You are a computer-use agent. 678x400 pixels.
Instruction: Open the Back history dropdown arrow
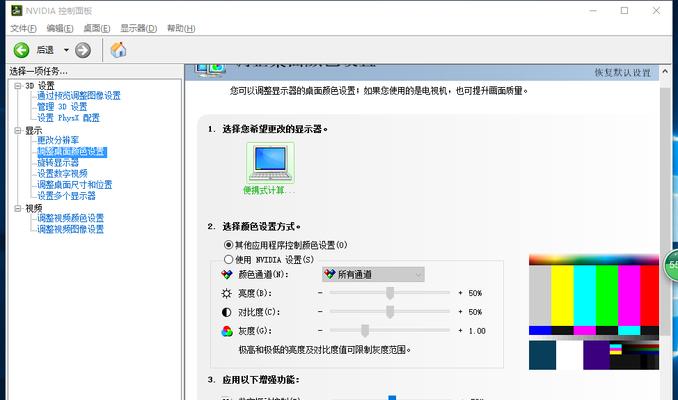(66, 50)
